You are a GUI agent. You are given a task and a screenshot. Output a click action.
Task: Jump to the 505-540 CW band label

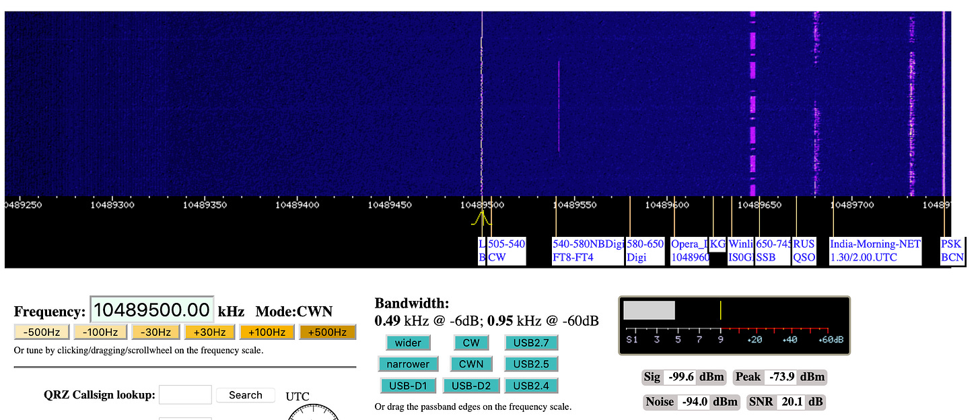506,250
